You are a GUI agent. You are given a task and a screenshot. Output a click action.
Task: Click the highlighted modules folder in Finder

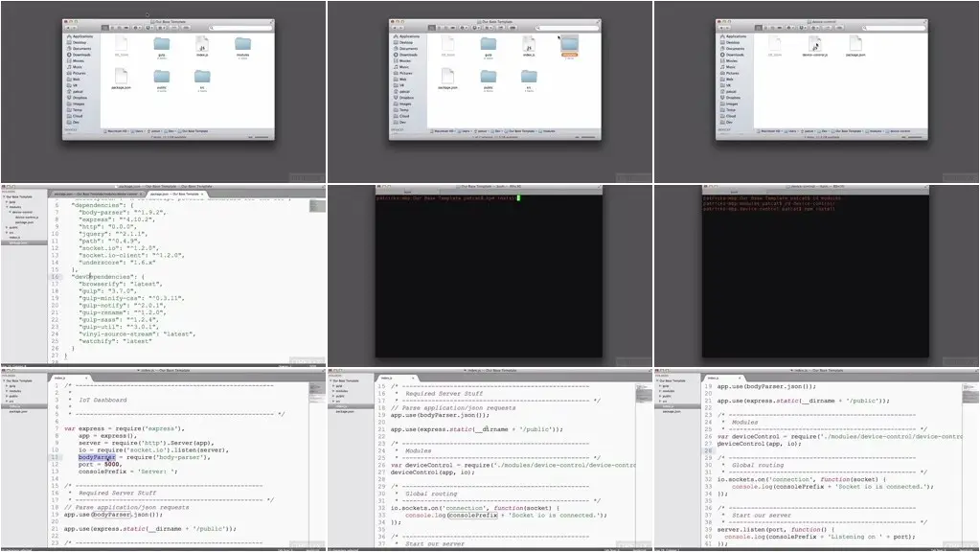(569, 46)
